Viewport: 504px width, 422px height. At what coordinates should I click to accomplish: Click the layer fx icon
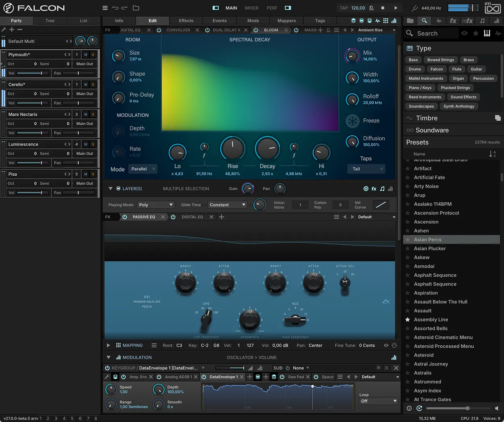(374, 189)
